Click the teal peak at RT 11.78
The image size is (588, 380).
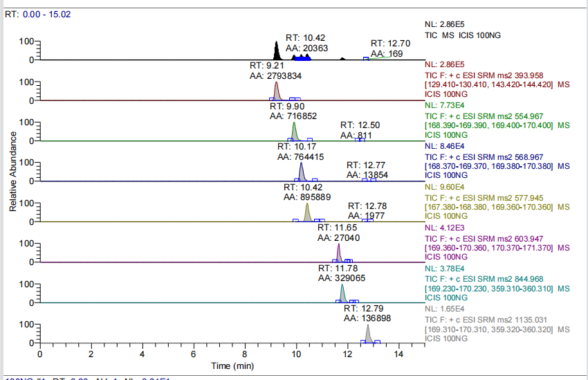point(342,293)
